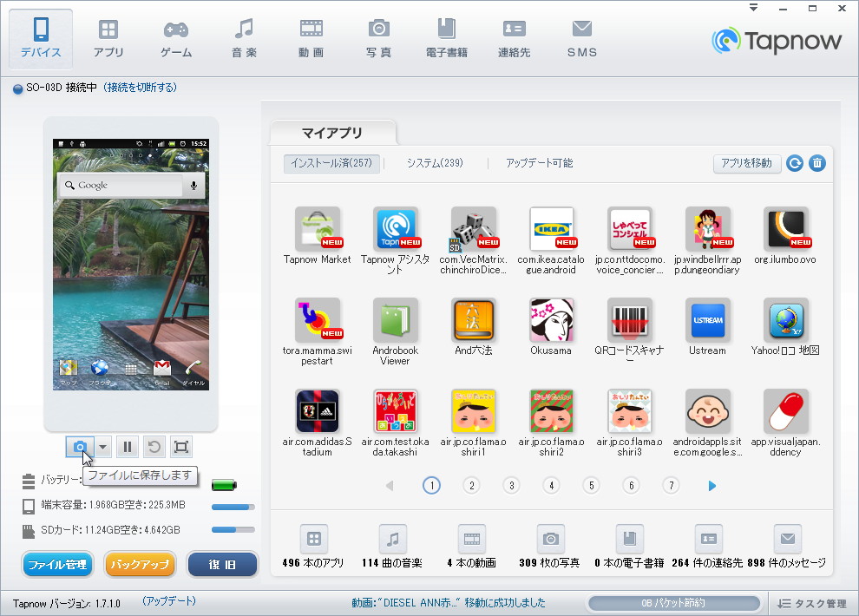Open the screenshot options dropdown arrow
This screenshot has width=859, height=616.
[103, 447]
